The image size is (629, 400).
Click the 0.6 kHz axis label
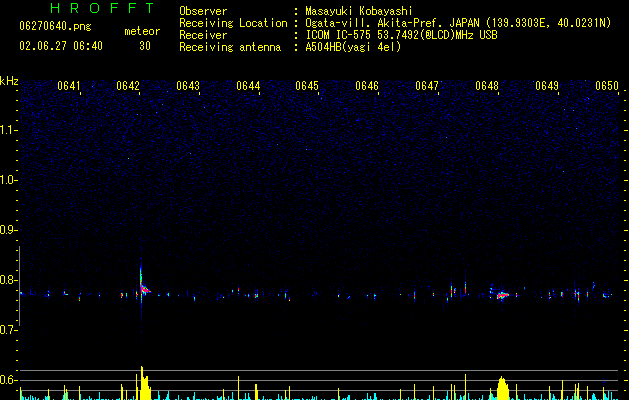(9, 380)
